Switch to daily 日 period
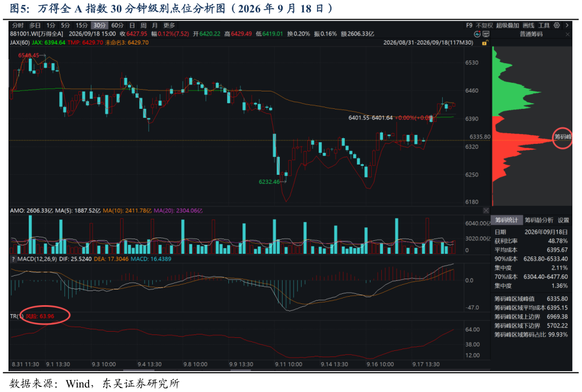Viewport: 582px width, 392px height. coord(132,25)
